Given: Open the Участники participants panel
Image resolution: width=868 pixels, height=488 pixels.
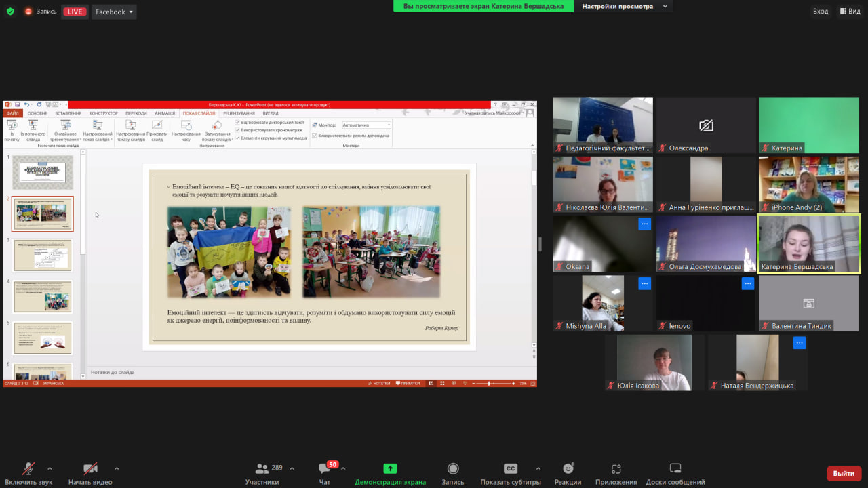Looking at the screenshot, I should [x=262, y=469].
